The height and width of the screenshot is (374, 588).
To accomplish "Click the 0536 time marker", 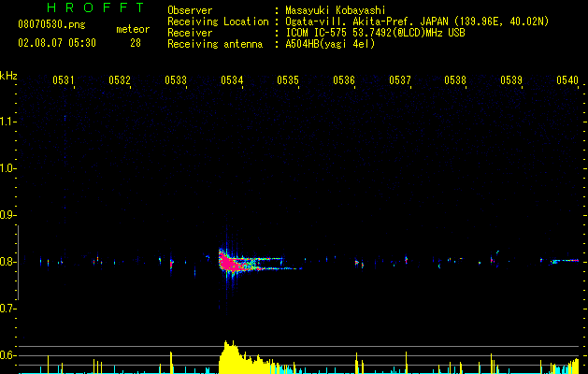I will tap(344, 80).
